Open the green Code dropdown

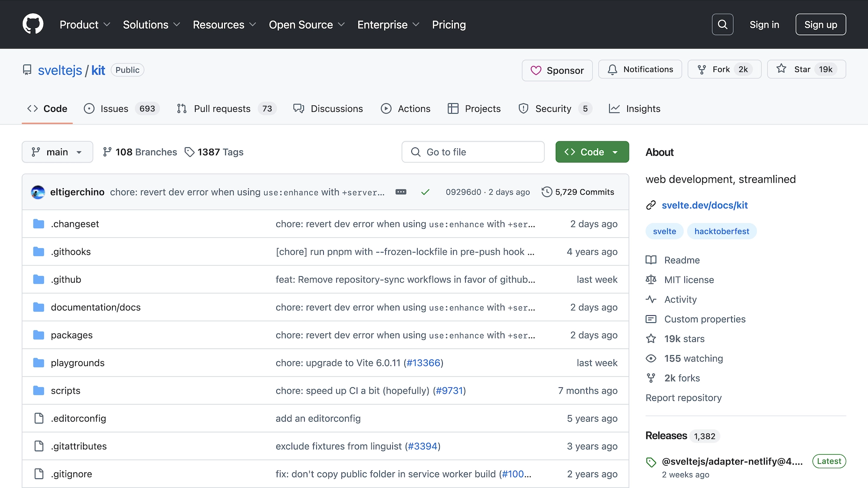point(592,152)
